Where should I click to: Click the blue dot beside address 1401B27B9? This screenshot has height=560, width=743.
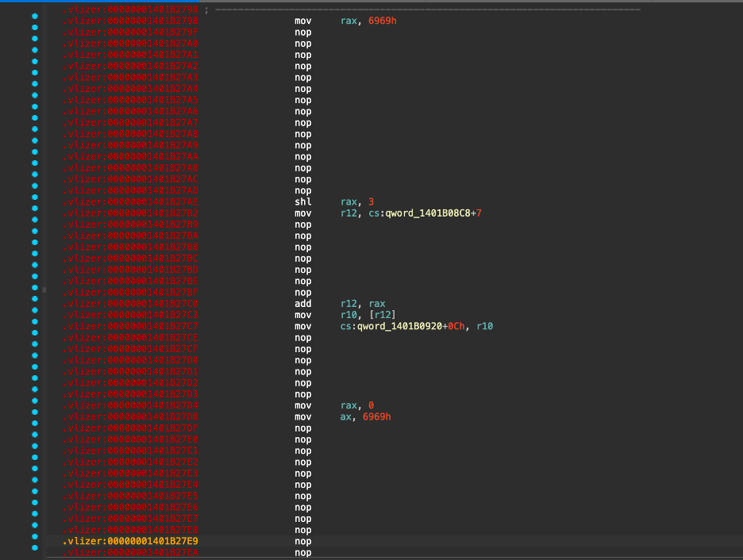coord(35,220)
